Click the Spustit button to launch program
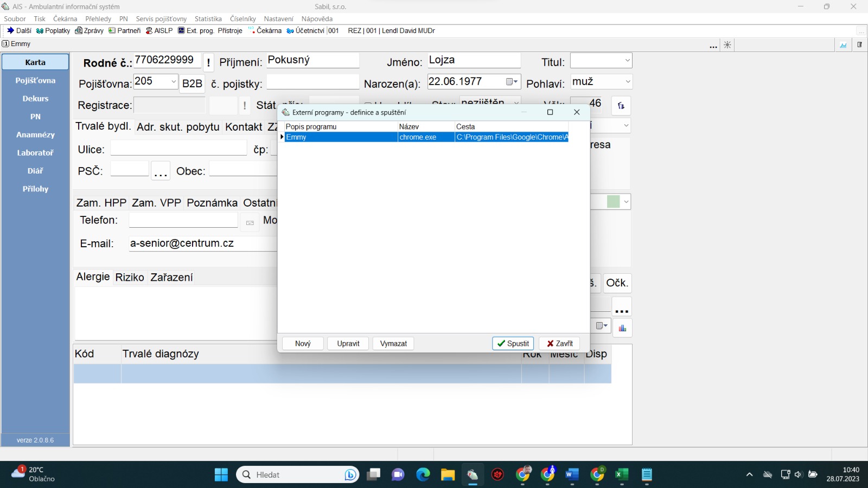 coord(513,344)
